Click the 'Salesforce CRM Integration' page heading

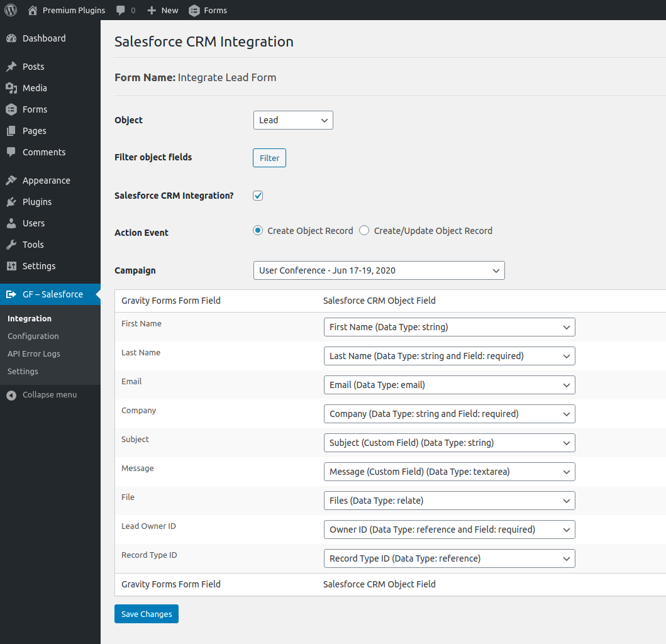tap(204, 42)
